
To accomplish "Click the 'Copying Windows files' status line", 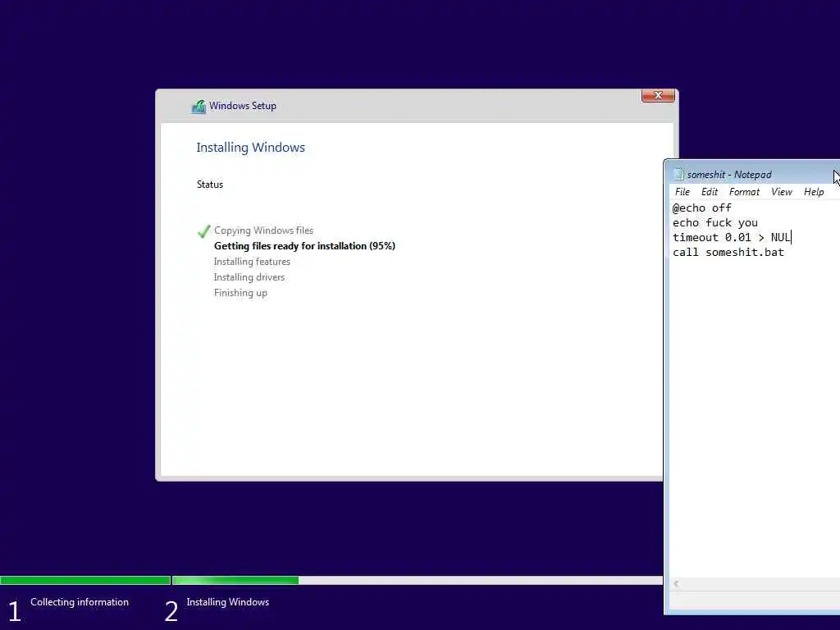I will pos(263,231).
